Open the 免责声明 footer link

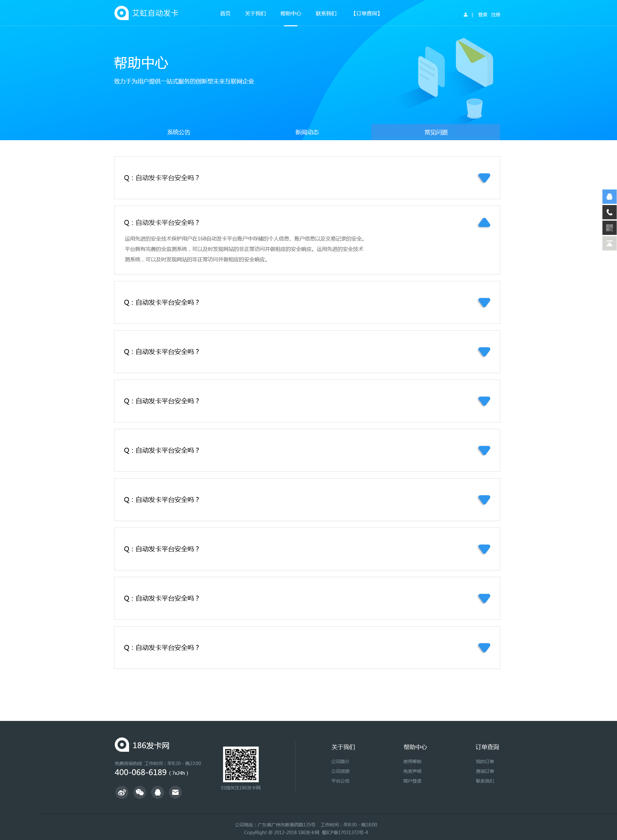click(412, 771)
